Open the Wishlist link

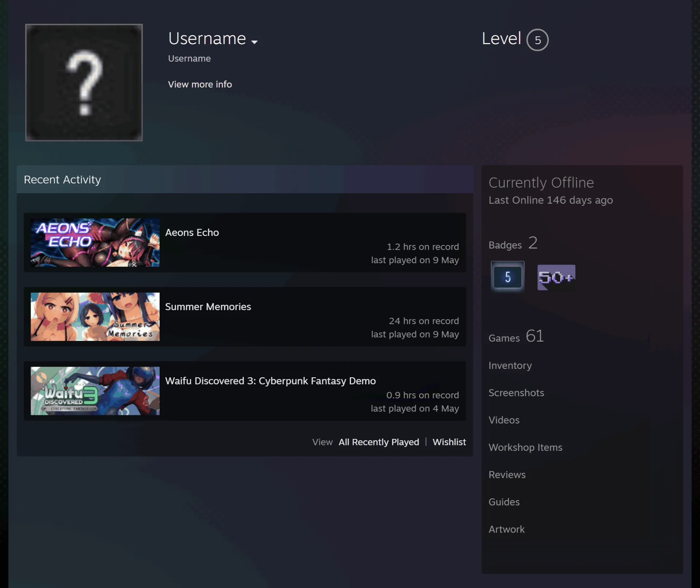[x=449, y=442]
